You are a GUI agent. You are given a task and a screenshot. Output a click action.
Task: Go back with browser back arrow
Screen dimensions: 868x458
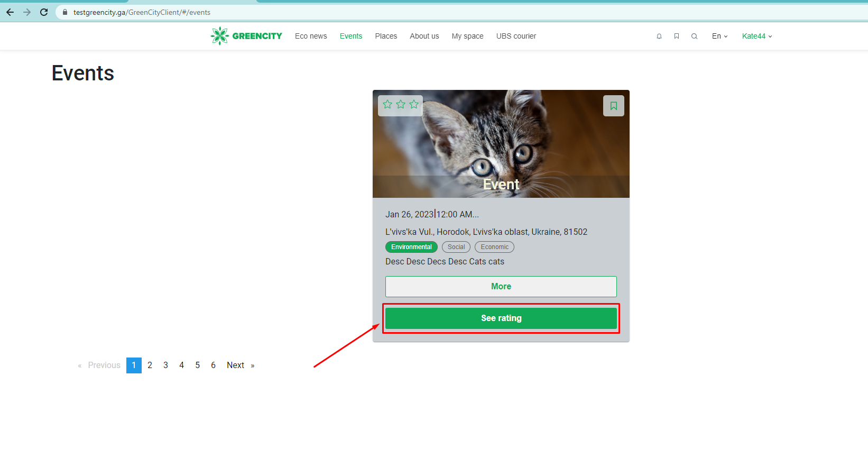10,12
